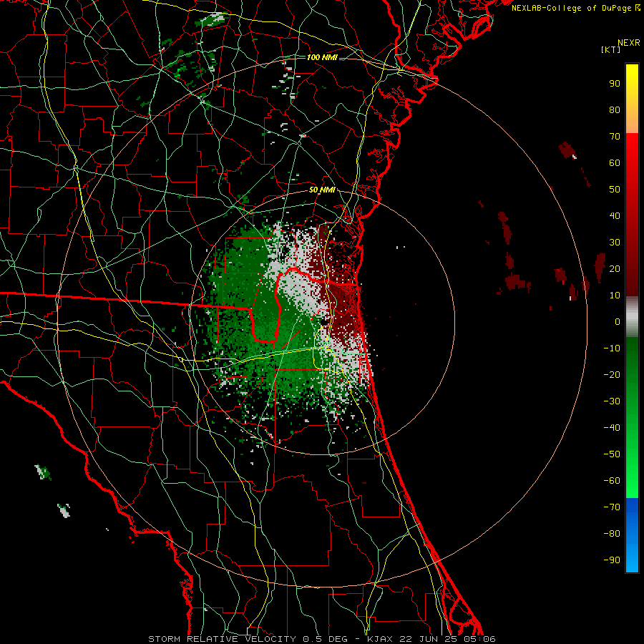644x644 pixels.
Task: Click the KT units label above the scale
Action: coord(611,49)
